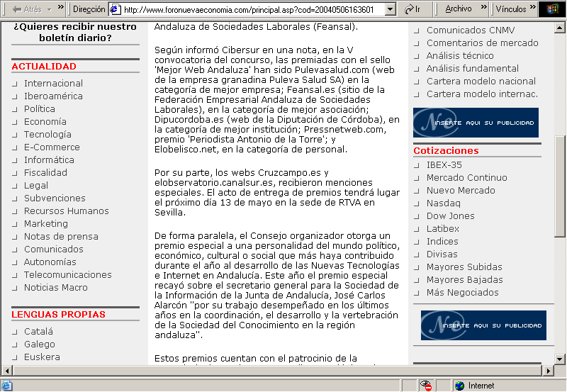The width and height of the screenshot is (567, 392).
Task: Click the horizontal scrollbar left arrow
Action: click(x=7, y=371)
